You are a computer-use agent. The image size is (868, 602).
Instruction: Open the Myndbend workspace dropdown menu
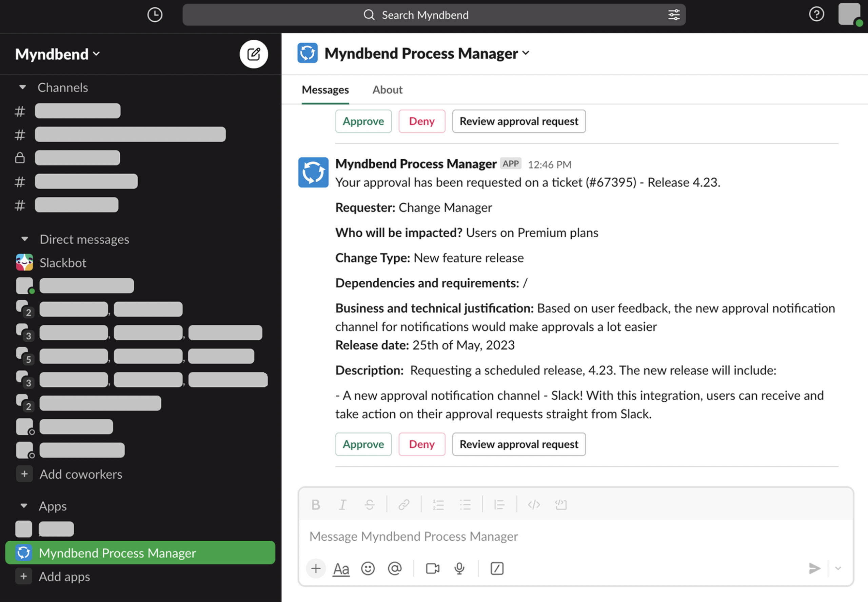[x=57, y=54]
